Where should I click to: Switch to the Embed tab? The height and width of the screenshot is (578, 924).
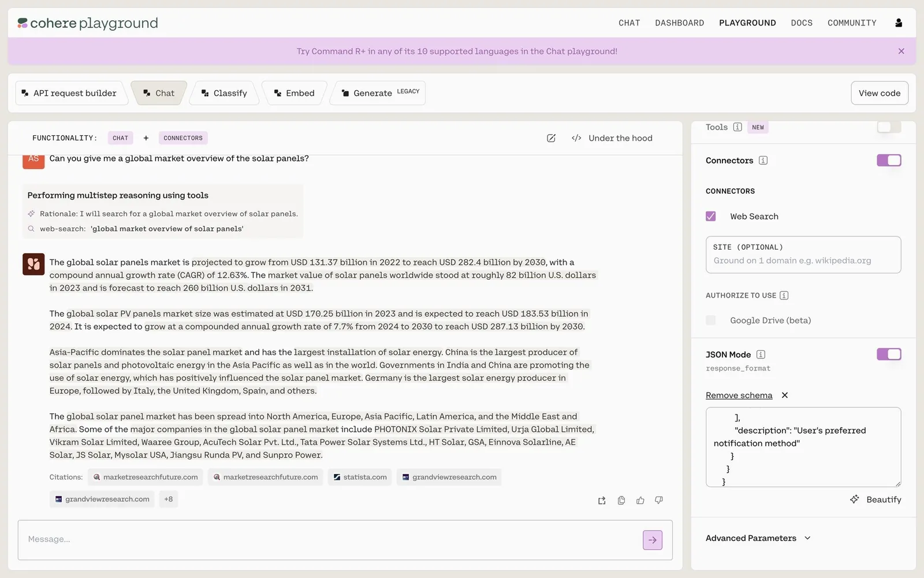click(295, 93)
